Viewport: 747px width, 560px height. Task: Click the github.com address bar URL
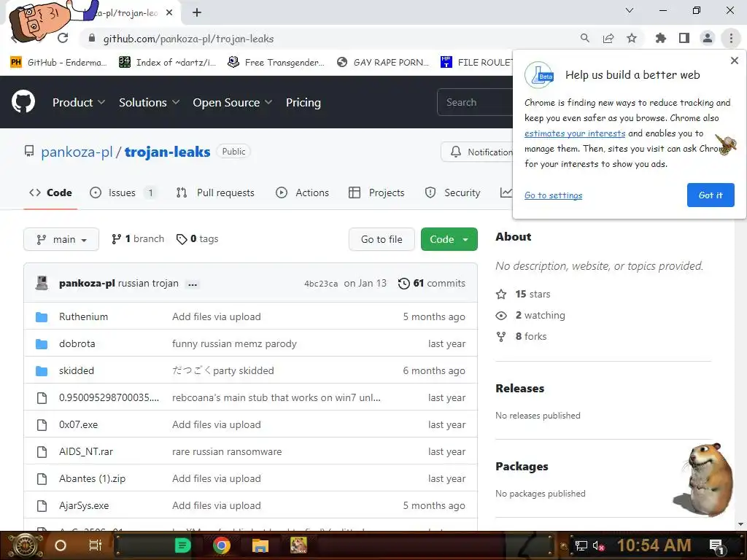pyautogui.click(x=188, y=39)
